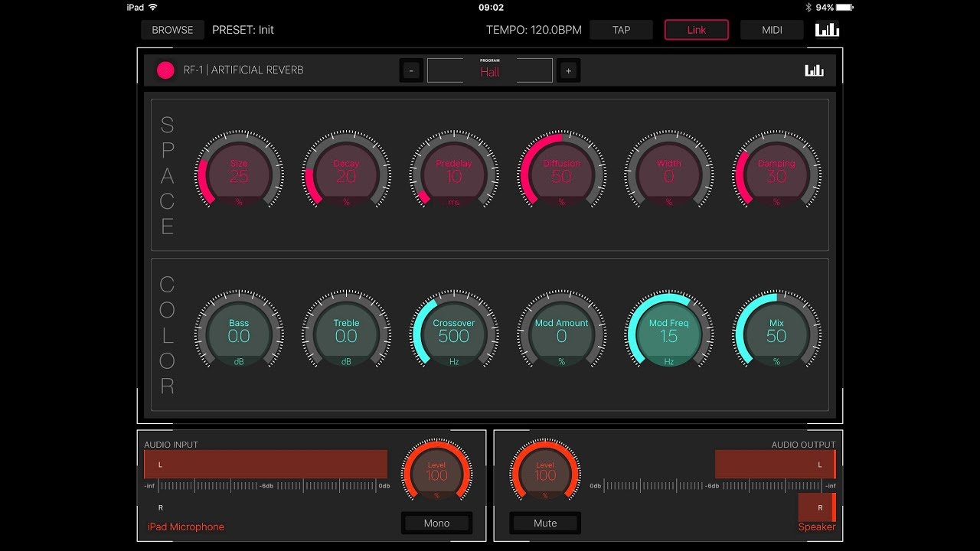Adjust the Diffusion knob
Viewport: 980px width, 551px height.
click(x=561, y=175)
